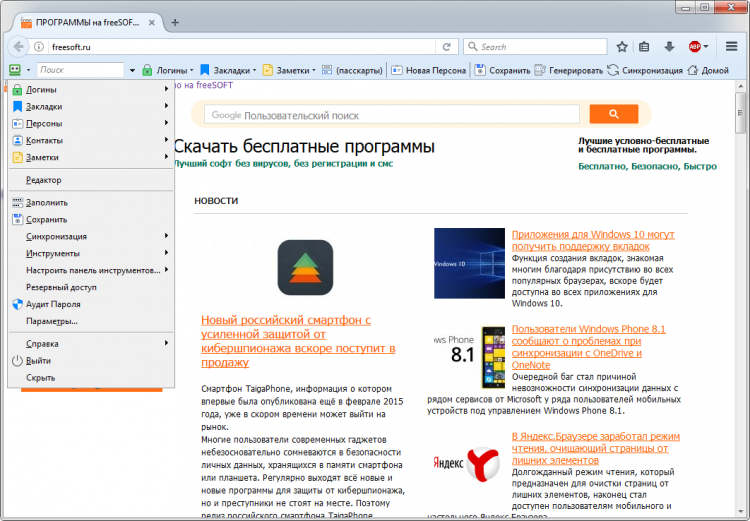Expand the RoboForm search field dropdown arrow
Screen dimensions: 750x521
[x=132, y=70]
